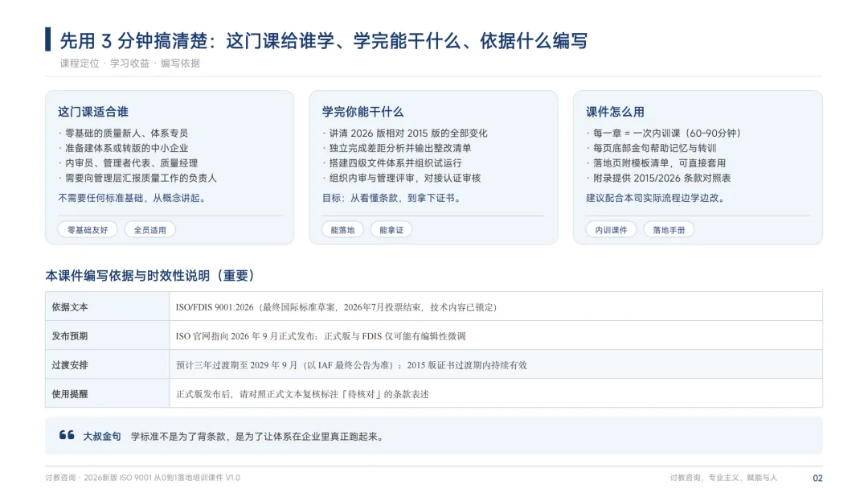The image size is (868, 489).
Task: Select bullet 内审员、管理者代表、质量经理
Action: (x=129, y=163)
